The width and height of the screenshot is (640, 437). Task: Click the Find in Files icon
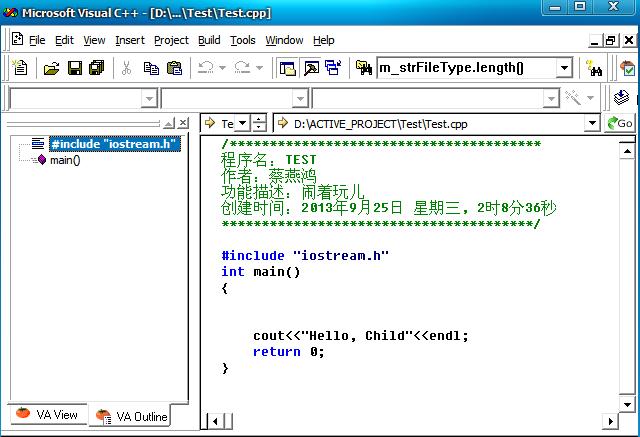tap(363, 68)
